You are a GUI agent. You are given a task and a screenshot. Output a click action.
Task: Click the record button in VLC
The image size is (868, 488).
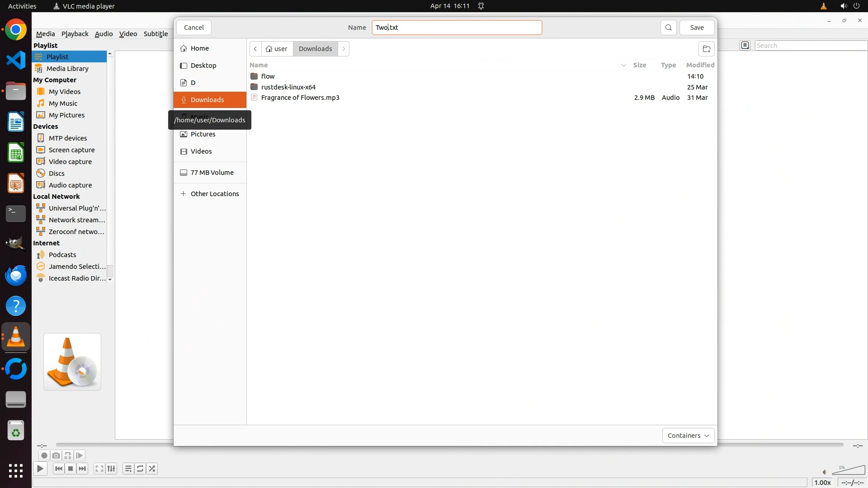[44, 455]
